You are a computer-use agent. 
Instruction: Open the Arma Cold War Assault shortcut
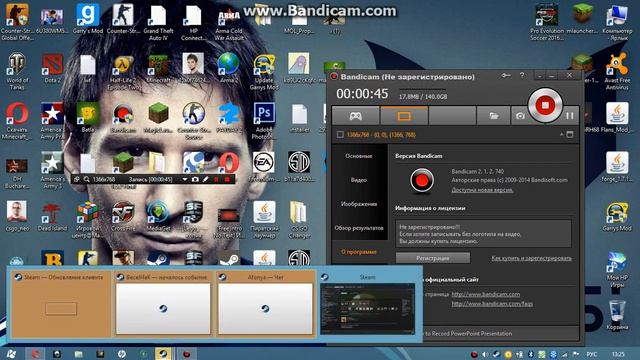pos(229,22)
